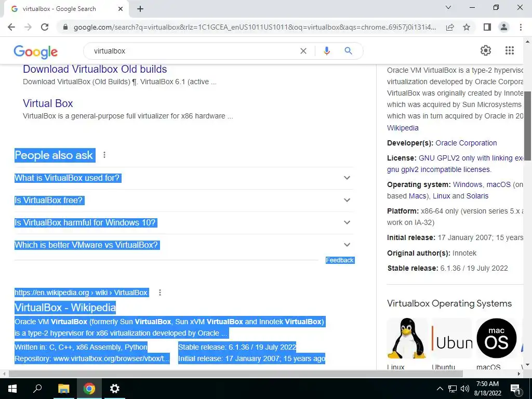Screen dimensions: 532x399
Task: Open Chrome icon on taskbar
Action: (x=89, y=389)
